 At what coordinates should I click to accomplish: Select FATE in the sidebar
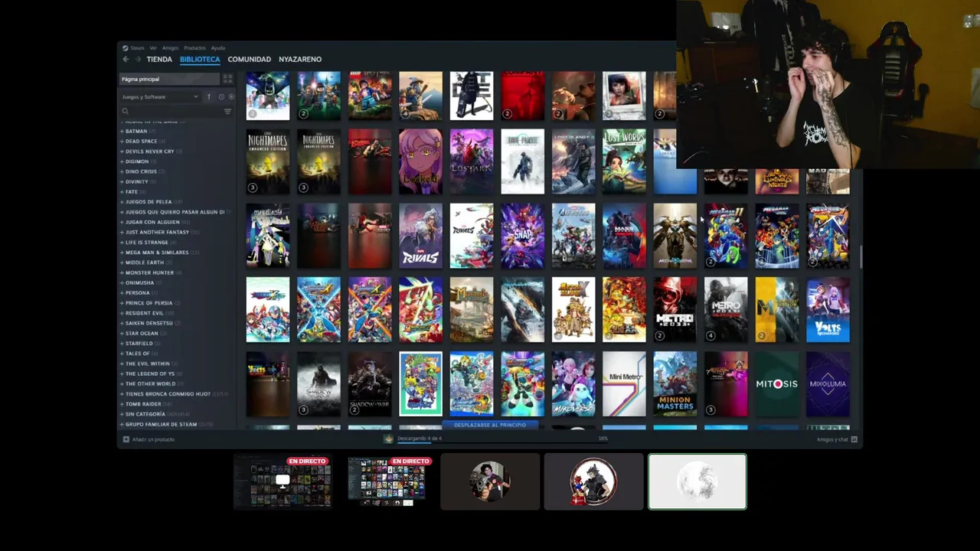[132, 191]
